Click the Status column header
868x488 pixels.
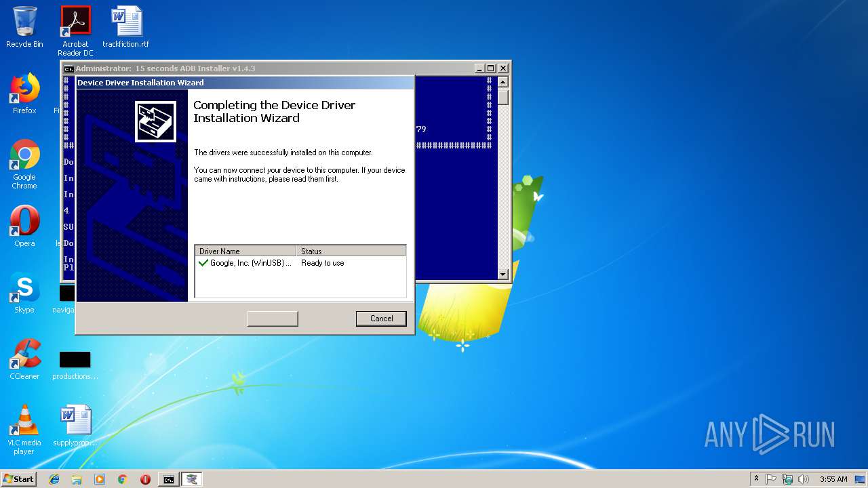pyautogui.click(x=351, y=251)
